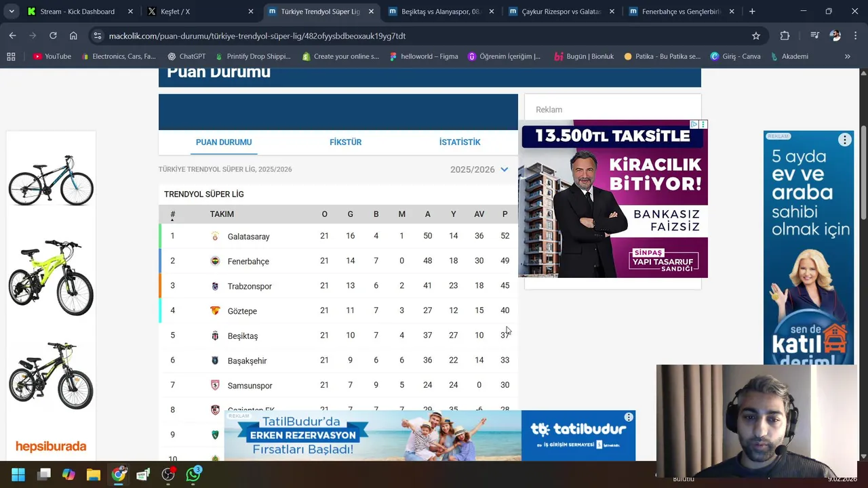Click the Galatasaray team logo
The width and height of the screenshot is (868, 488).
tap(215, 236)
